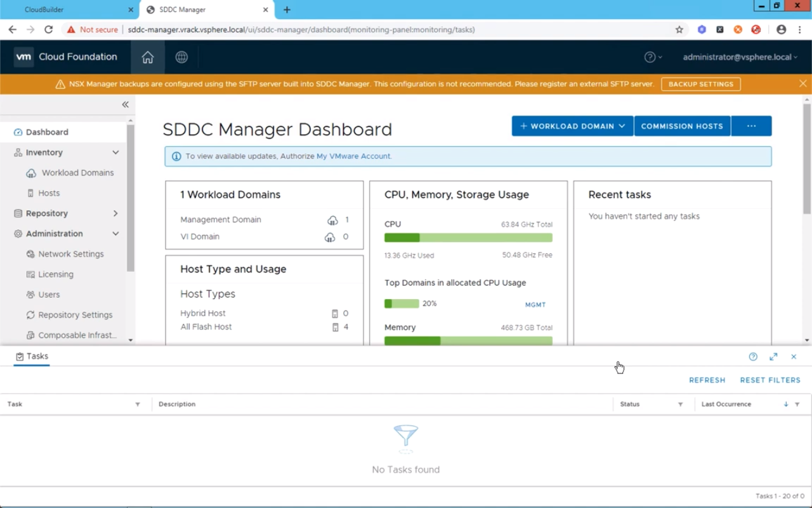Open the administrator@vsphere.local user menu
This screenshot has height=508, width=812.
(740, 57)
